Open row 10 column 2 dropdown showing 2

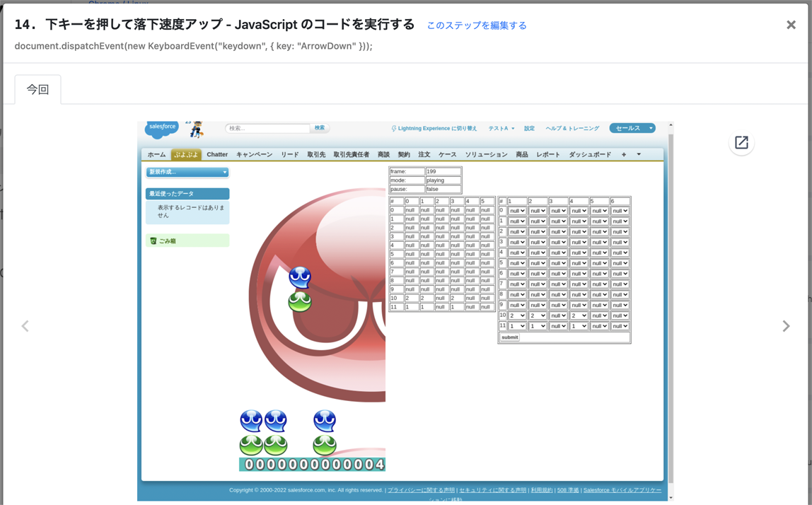coord(538,315)
